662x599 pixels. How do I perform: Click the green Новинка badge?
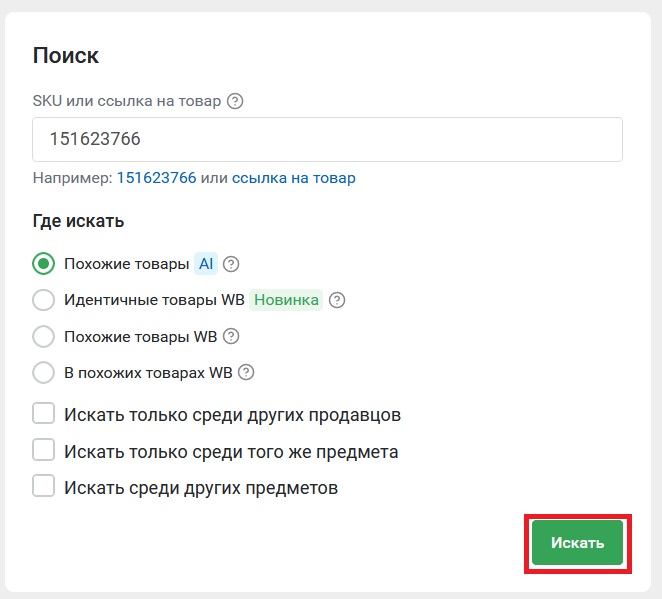[286, 300]
